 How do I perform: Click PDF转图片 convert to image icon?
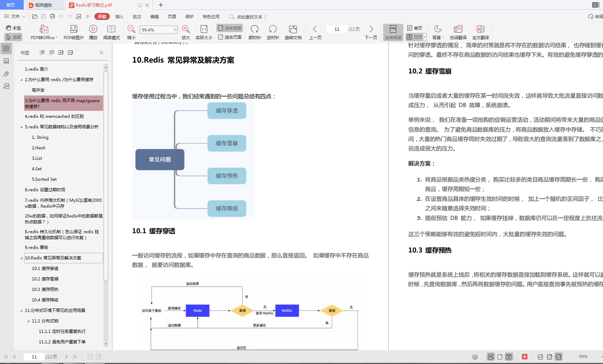tap(73, 32)
